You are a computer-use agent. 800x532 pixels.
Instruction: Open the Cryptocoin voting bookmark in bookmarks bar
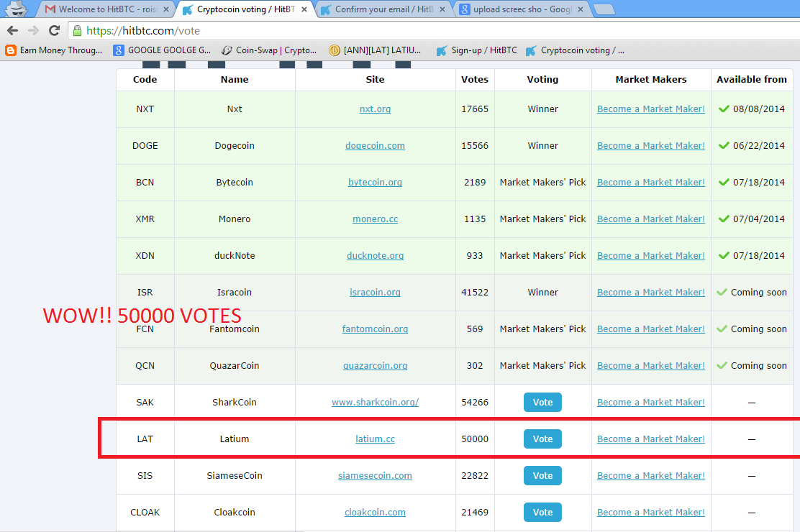pos(575,50)
